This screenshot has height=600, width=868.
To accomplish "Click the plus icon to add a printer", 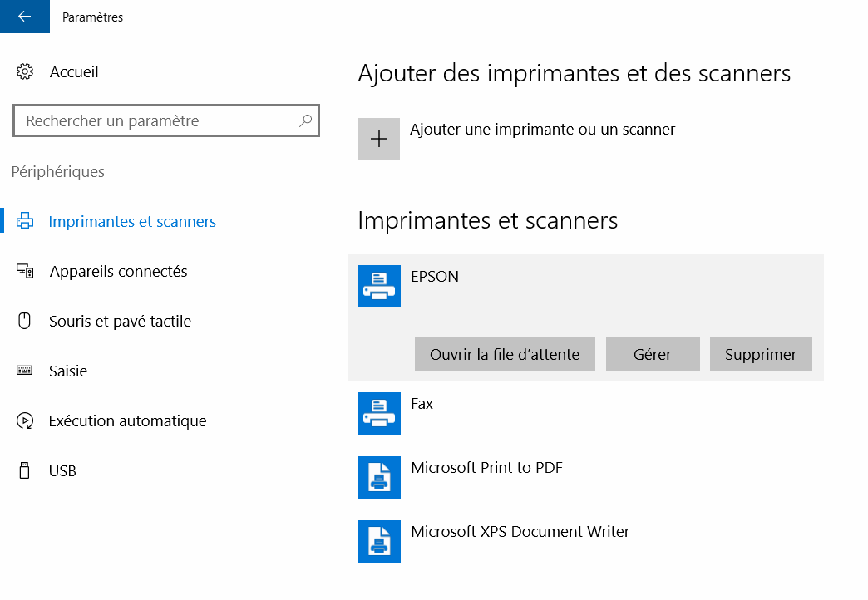I will (379, 139).
